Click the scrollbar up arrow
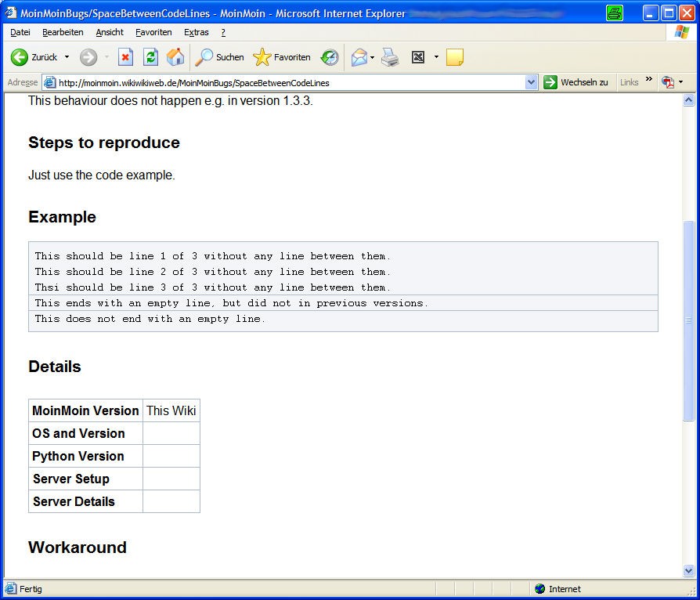This screenshot has height=600, width=700. click(x=689, y=100)
